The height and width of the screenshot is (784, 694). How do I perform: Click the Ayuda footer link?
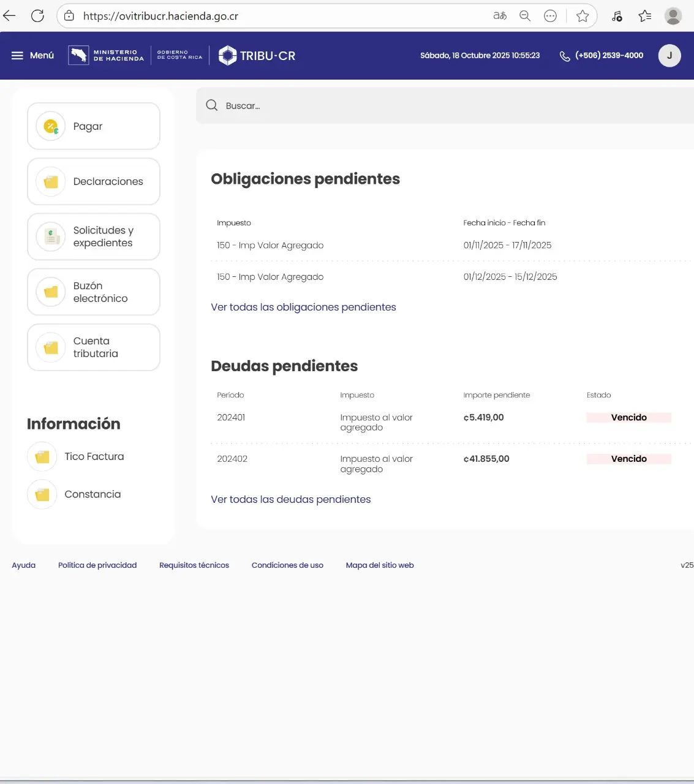point(24,565)
